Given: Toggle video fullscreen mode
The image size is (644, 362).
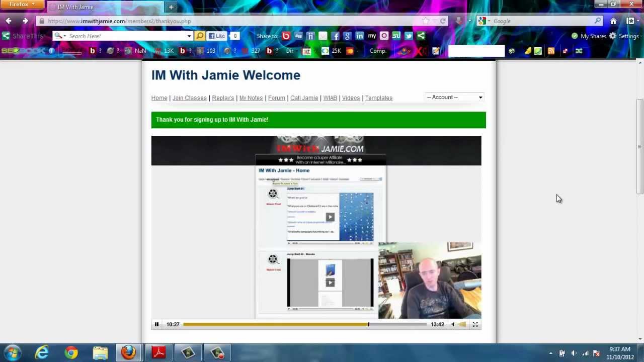Looking at the screenshot, I should [475, 325].
